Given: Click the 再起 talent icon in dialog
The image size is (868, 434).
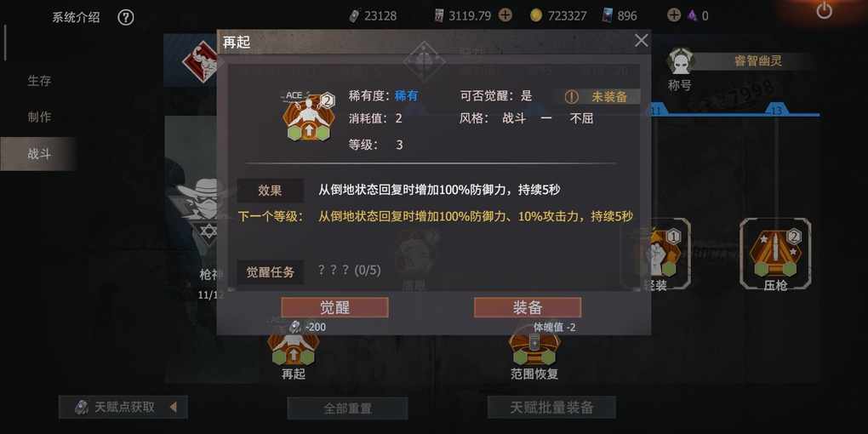Looking at the screenshot, I should point(308,117).
